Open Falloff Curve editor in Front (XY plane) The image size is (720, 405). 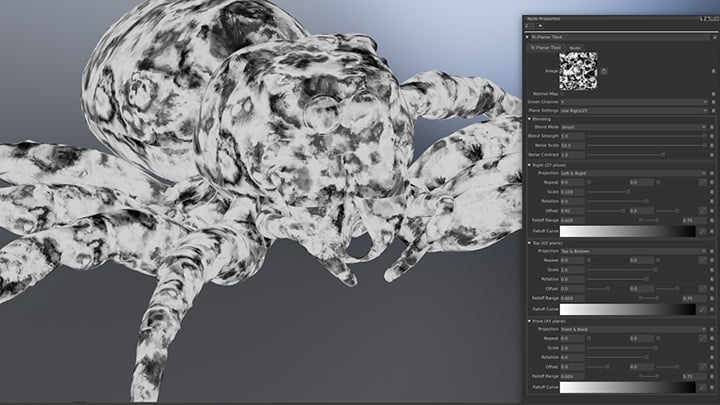(x=703, y=388)
